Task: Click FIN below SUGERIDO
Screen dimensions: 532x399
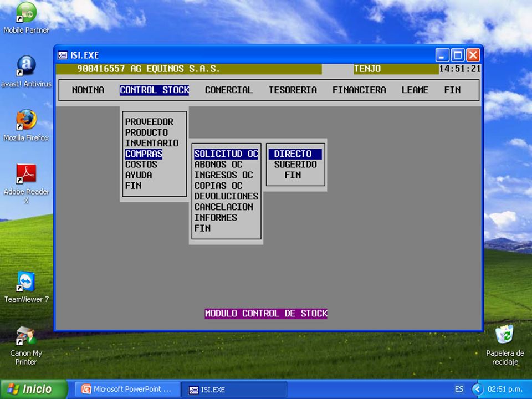Action: point(293,175)
